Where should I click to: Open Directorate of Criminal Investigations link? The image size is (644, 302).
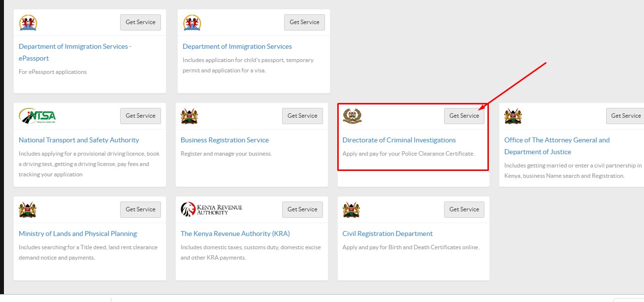tap(399, 140)
